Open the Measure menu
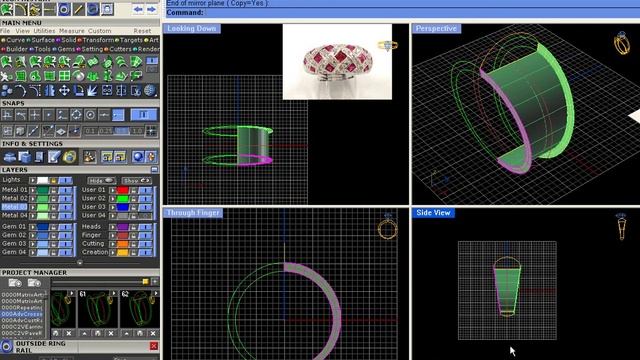640x360 pixels. coord(72,31)
